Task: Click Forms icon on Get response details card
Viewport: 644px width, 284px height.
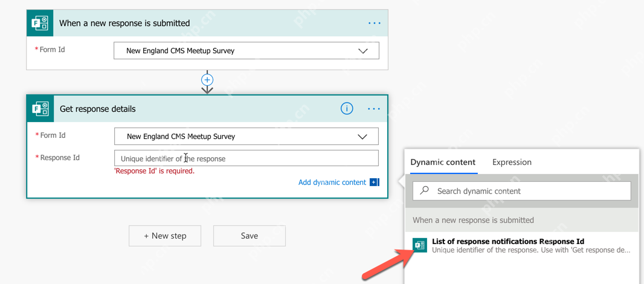Action: click(x=40, y=109)
